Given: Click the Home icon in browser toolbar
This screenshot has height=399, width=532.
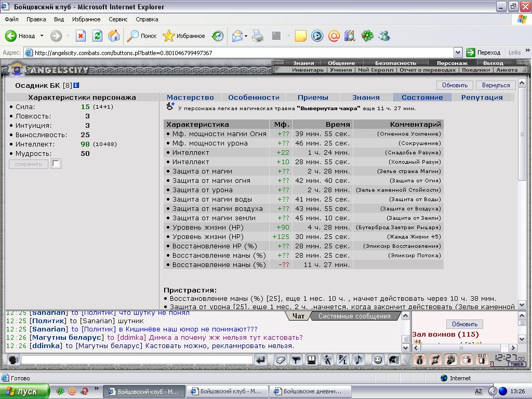Looking at the screenshot, I should (114, 36).
